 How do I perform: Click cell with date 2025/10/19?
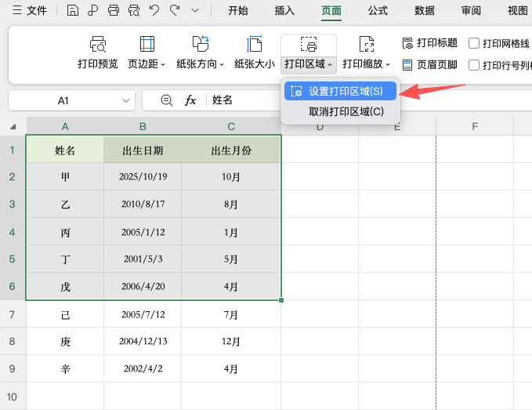[x=143, y=176]
